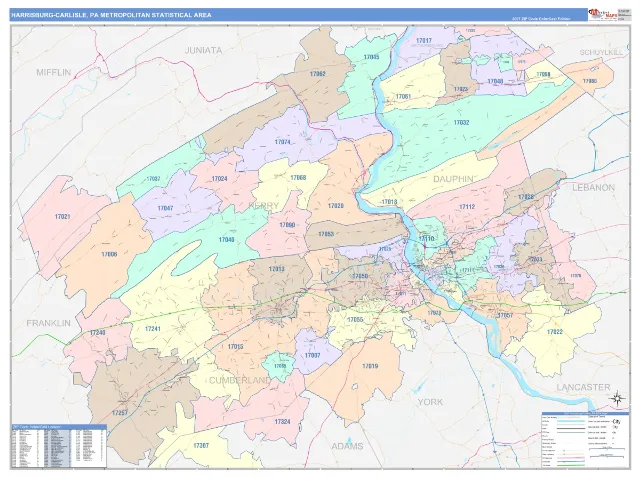Select ZIP code 17033 label
Viewport: 640px width, 480px height.
pyautogui.click(x=535, y=259)
